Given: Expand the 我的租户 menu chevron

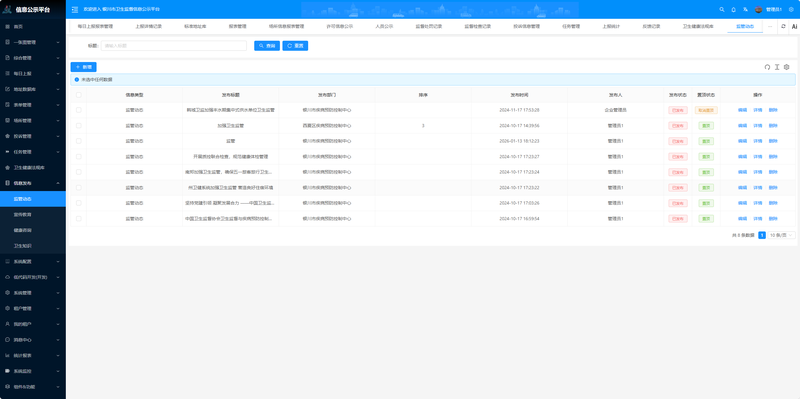Looking at the screenshot, I should pos(58,324).
